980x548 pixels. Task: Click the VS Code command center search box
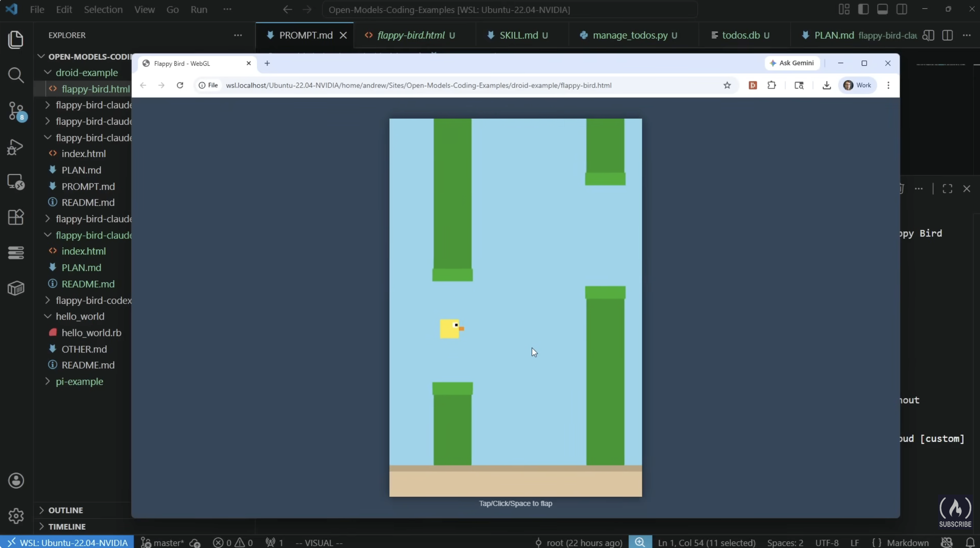click(x=510, y=10)
